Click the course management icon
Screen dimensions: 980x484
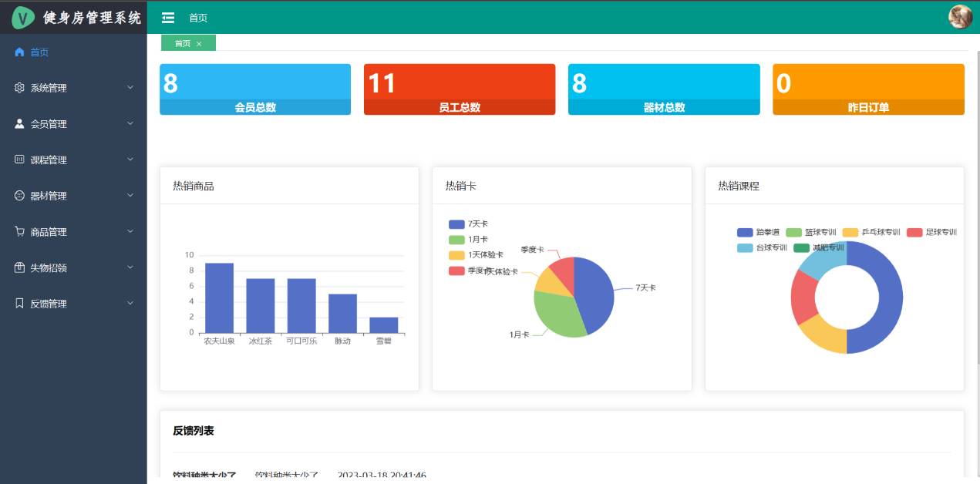coord(20,160)
